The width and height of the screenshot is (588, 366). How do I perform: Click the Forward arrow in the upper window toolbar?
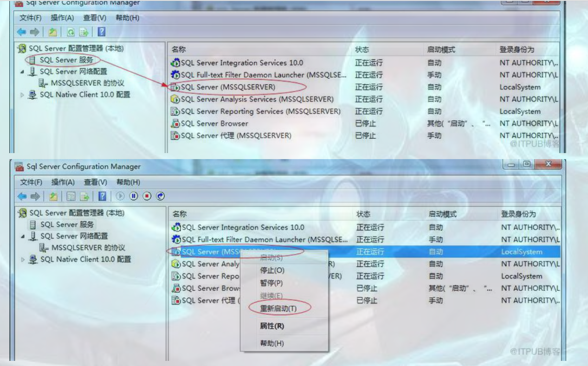[35, 32]
